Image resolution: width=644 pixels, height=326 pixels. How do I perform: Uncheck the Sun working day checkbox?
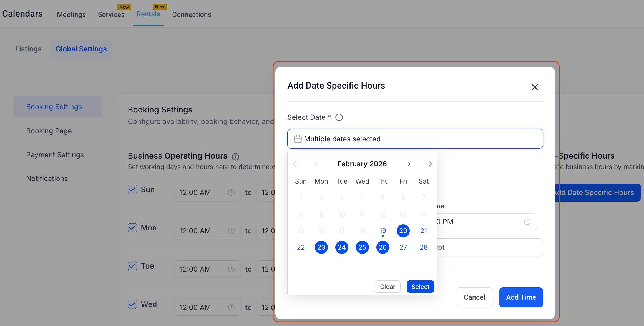(x=132, y=189)
